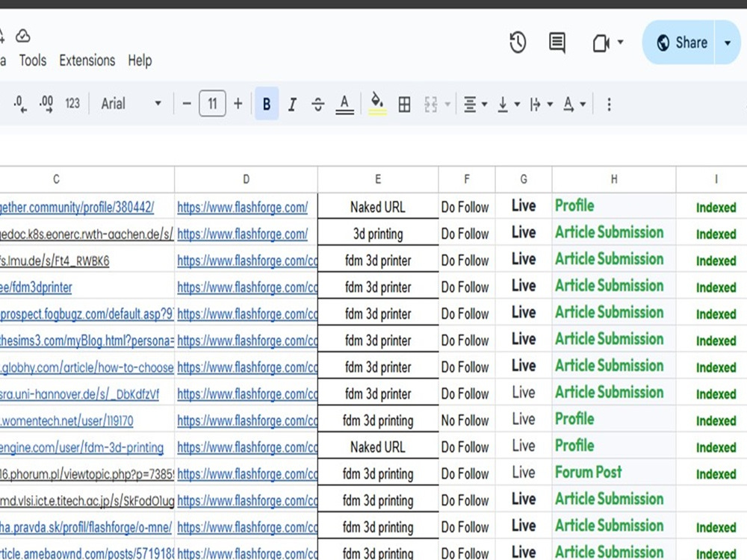Select 'Article Submission' in thesims3 row
The image size is (747, 560).
tap(613, 338)
